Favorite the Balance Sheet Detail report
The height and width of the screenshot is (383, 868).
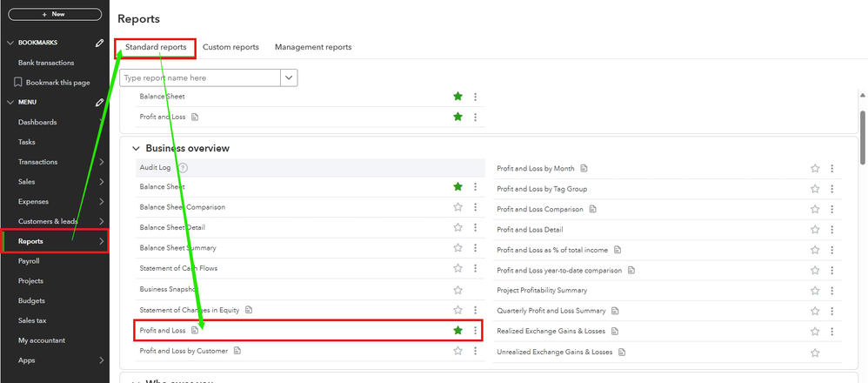457,227
